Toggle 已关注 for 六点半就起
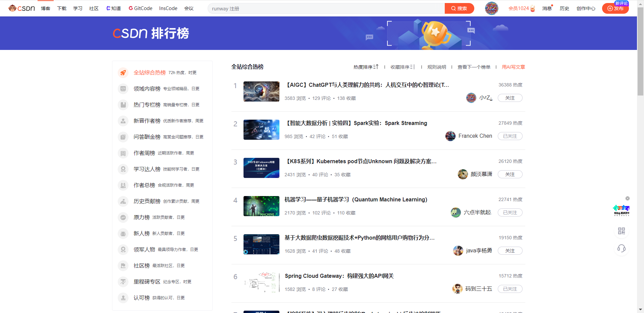The width and height of the screenshot is (644, 313). [510, 212]
